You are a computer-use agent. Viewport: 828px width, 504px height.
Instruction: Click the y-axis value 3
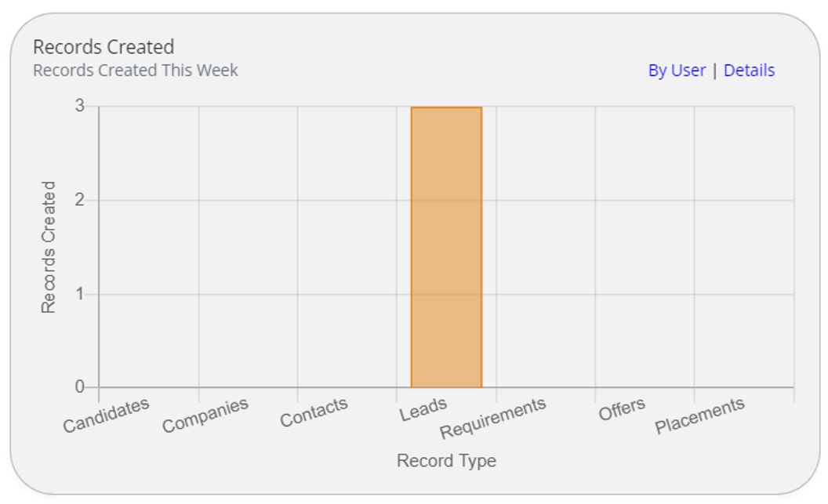point(80,106)
